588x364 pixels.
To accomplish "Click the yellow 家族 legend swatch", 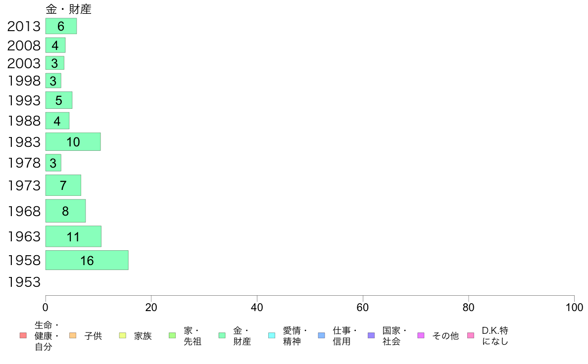I will click(x=123, y=335).
